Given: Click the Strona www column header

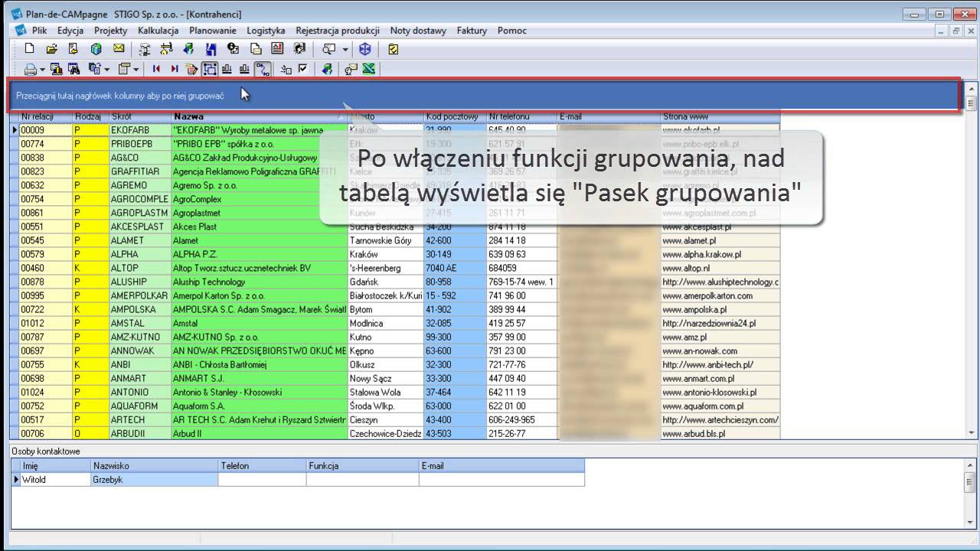Looking at the screenshot, I should 720,116.
